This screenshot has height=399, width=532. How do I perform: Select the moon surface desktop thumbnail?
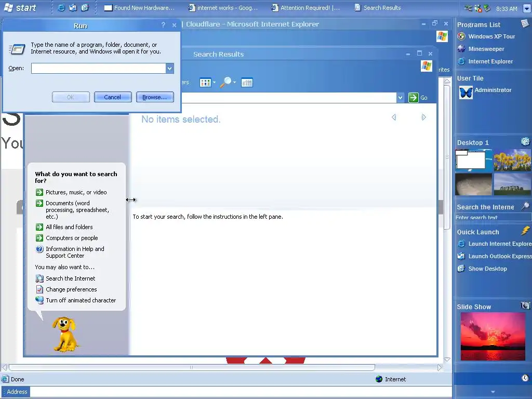[x=473, y=184]
